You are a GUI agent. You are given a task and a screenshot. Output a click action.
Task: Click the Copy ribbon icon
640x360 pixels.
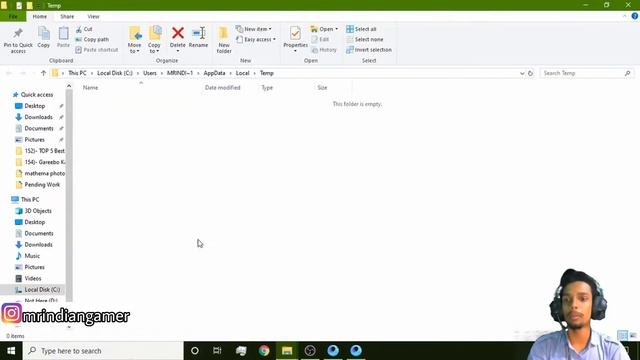click(44, 37)
